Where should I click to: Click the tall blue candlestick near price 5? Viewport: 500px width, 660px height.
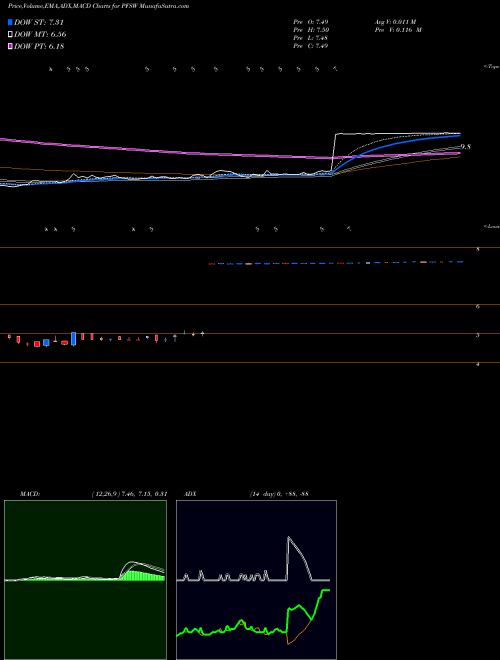pos(74,339)
